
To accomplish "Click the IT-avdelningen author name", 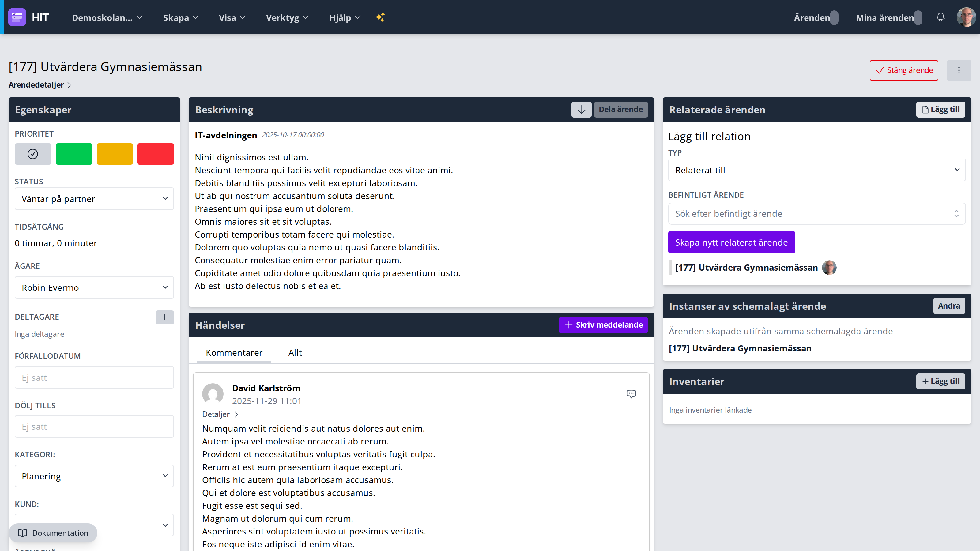I will [x=226, y=135].
